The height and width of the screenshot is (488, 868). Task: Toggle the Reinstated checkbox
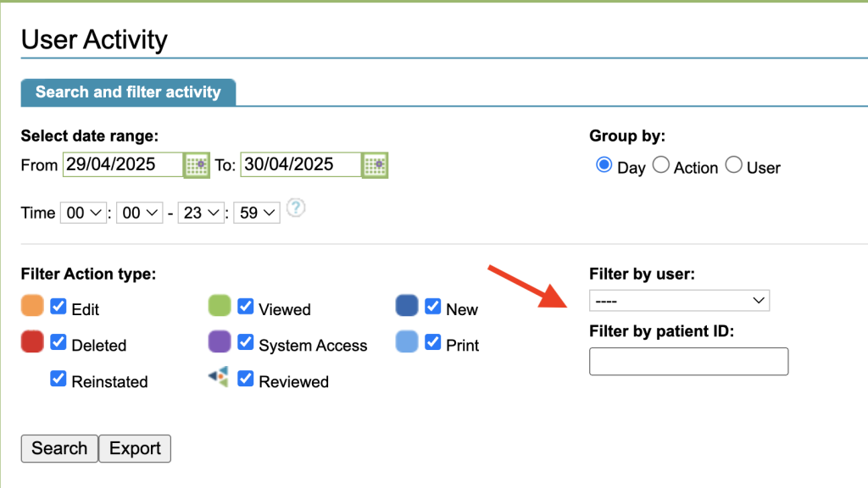click(x=58, y=379)
